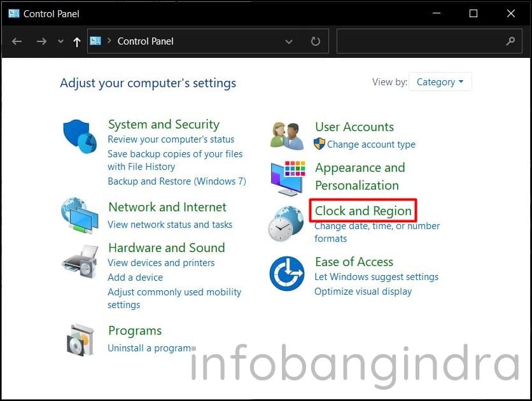The height and width of the screenshot is (401, 532).
Task: Open System and Security category
Action: (x=164, y=125)
